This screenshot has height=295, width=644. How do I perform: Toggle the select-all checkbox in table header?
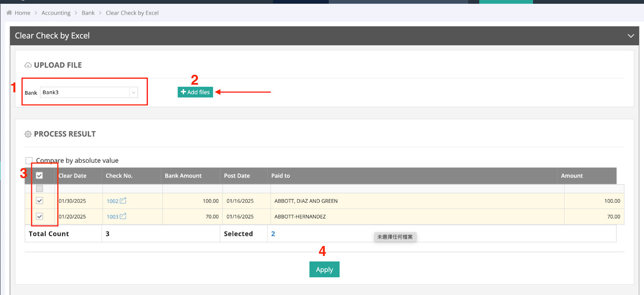tap(39, 176)
